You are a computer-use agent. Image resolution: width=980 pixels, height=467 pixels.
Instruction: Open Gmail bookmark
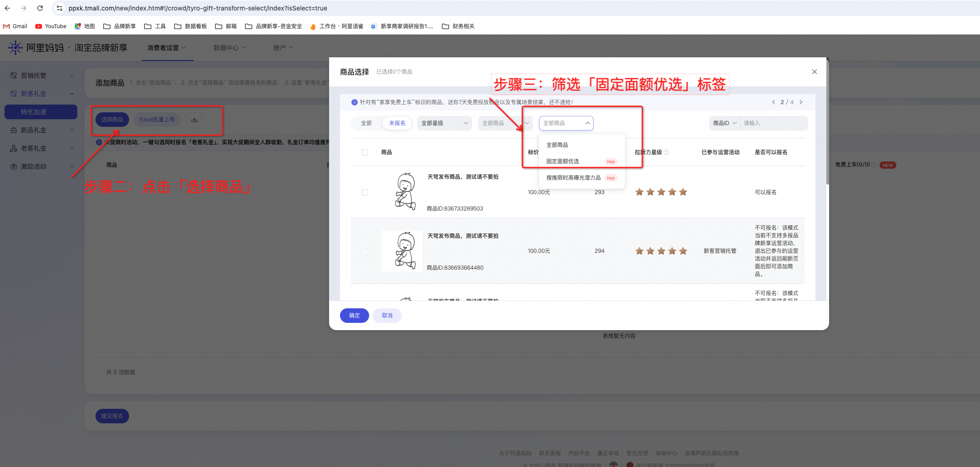(x=15, y=26)
